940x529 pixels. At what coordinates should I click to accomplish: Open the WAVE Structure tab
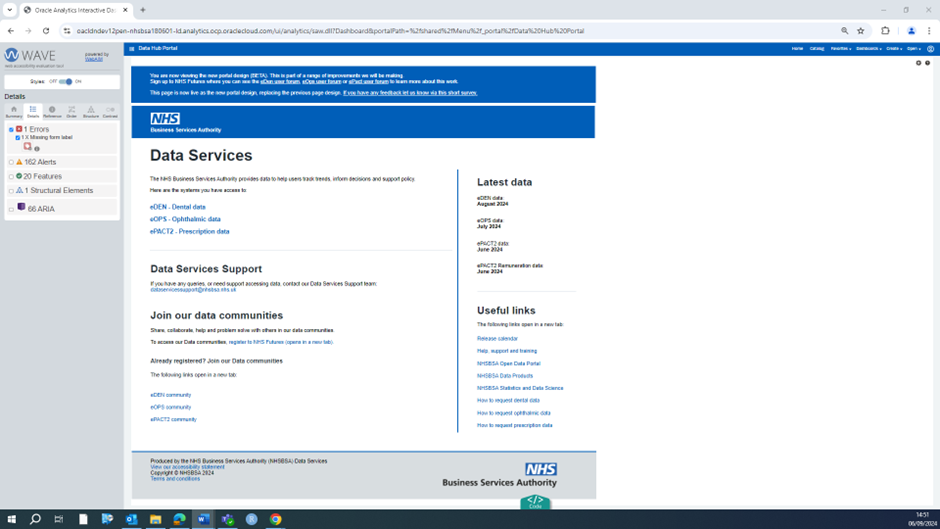[x=91, y=112]
